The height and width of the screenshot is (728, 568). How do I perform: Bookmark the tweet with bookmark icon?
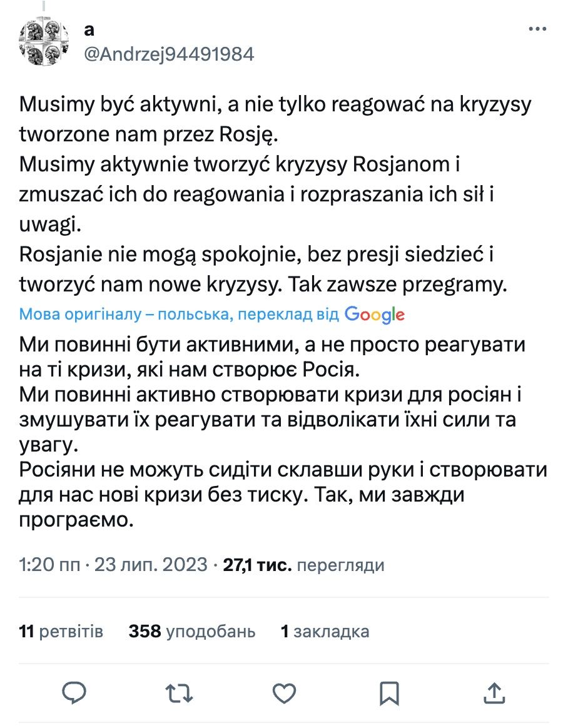pos(390,692)
